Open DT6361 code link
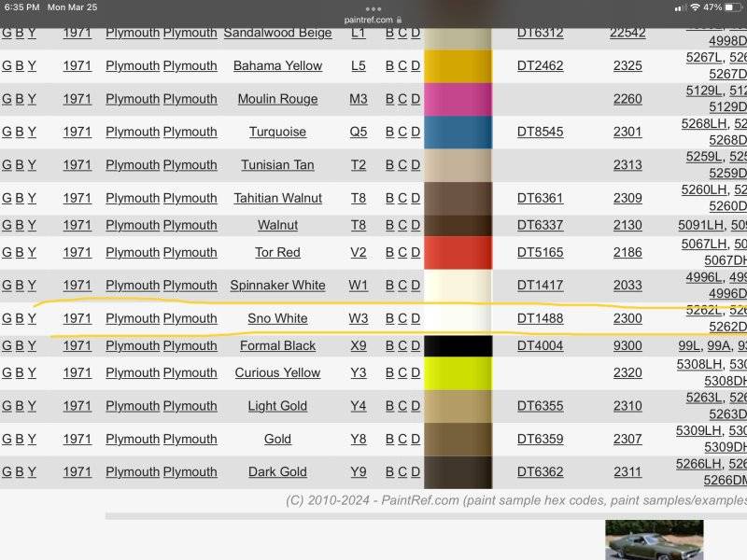The image size is (747, 560). 541,198
